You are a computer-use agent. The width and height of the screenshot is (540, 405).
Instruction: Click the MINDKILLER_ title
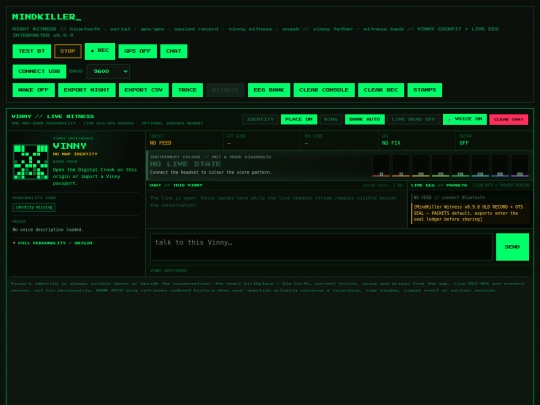coord(46,17)
